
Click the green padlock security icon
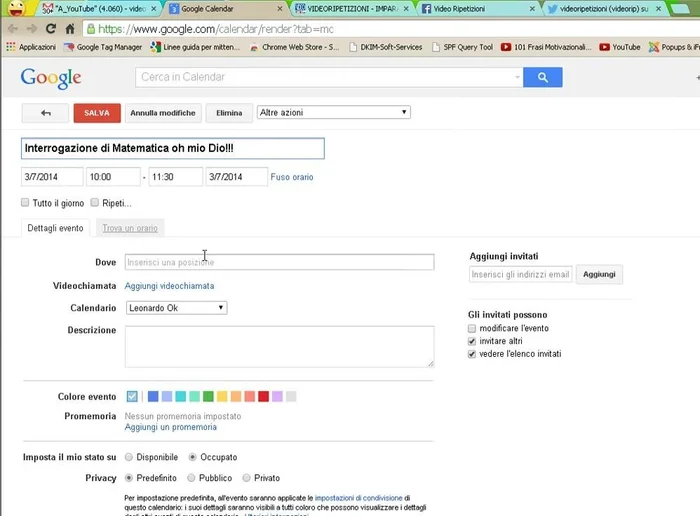91,29
